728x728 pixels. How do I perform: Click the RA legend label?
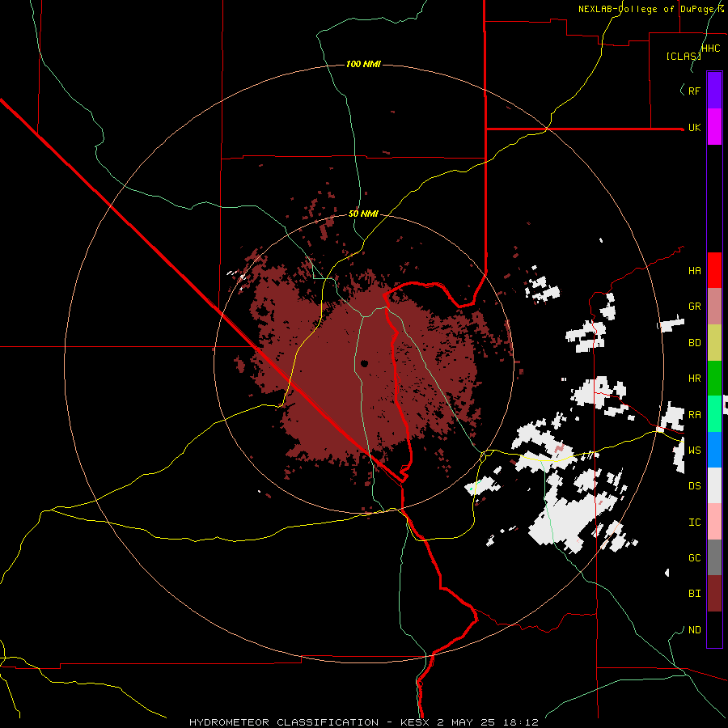click(x=694, y=415)
